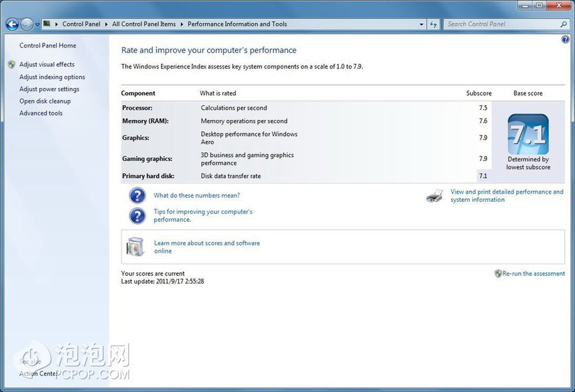Click the Component column header
575x392 pixels.
138,93
